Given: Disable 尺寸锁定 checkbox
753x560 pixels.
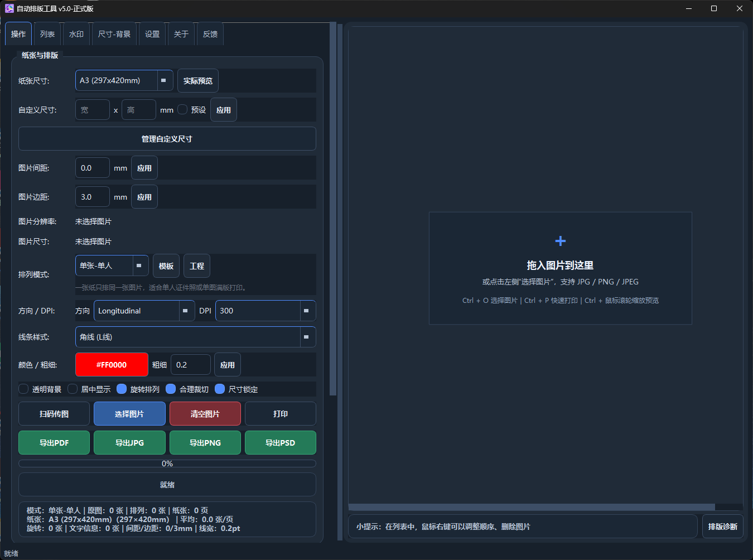Looking at the screenshot, I should 220,389.
